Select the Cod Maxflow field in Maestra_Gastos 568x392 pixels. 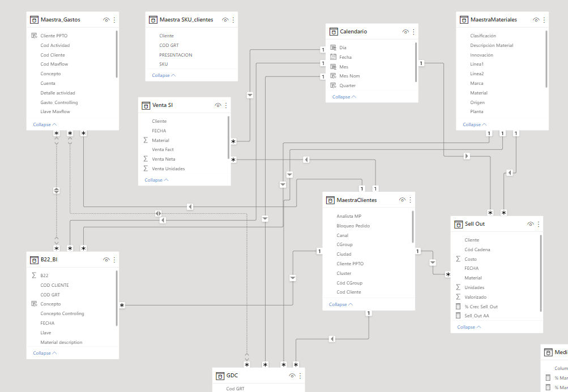pos(54,64)
